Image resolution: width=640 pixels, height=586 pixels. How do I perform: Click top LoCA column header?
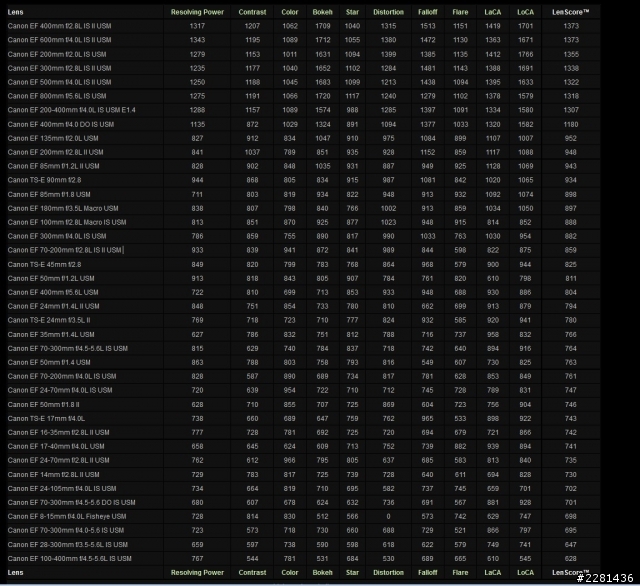click(525, 12)
